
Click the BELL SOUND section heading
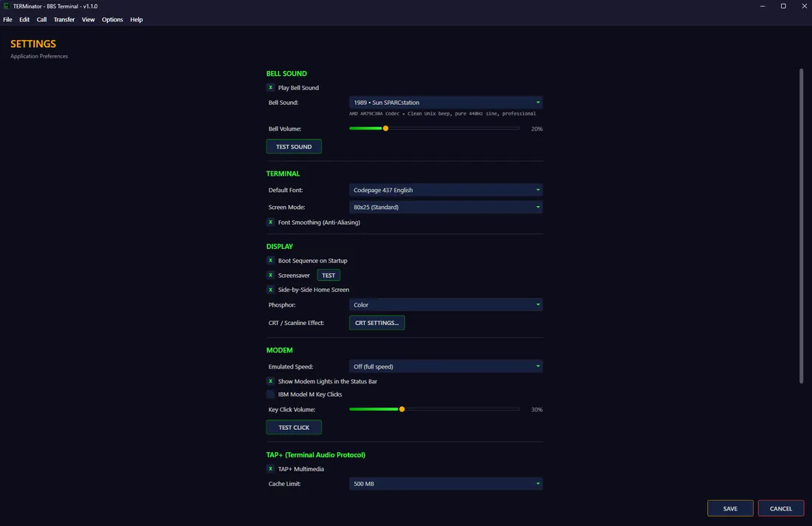click(x=286, y=74)
